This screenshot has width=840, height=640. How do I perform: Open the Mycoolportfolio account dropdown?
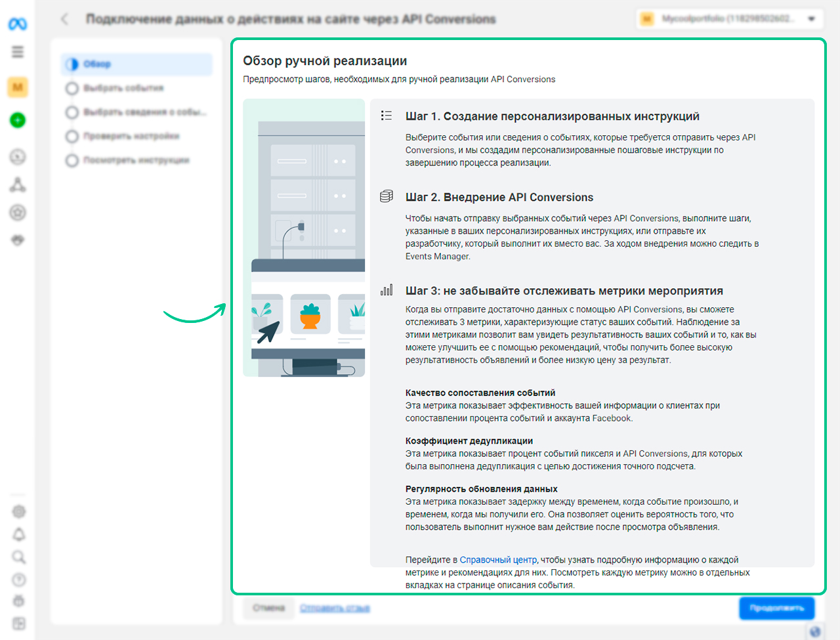pos(730,19)
